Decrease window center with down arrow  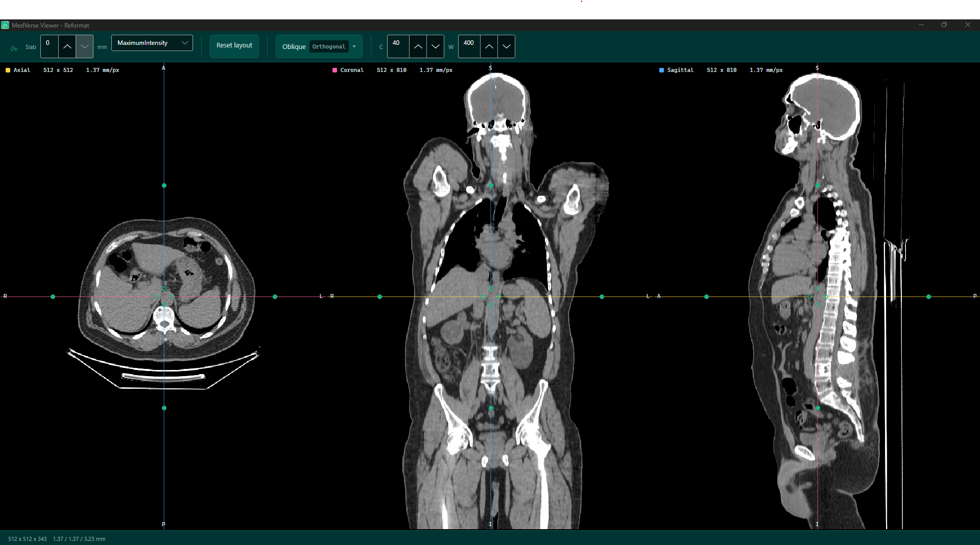coord(436,46)
